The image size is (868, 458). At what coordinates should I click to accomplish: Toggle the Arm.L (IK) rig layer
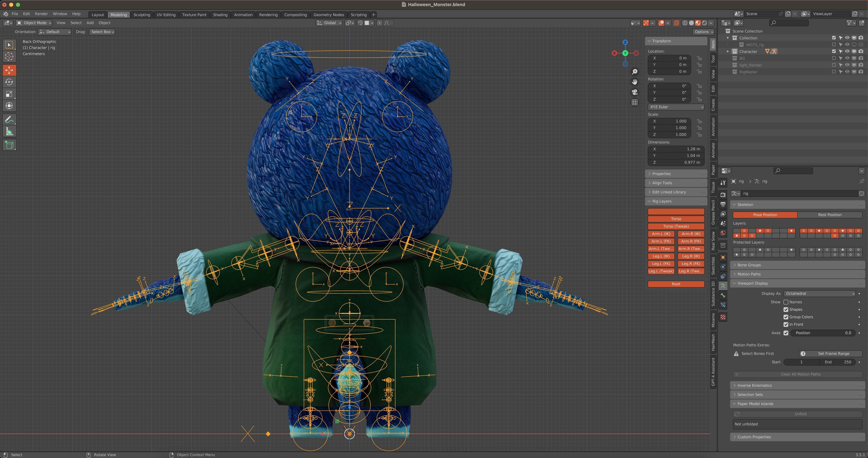click(x=661, y=234)
